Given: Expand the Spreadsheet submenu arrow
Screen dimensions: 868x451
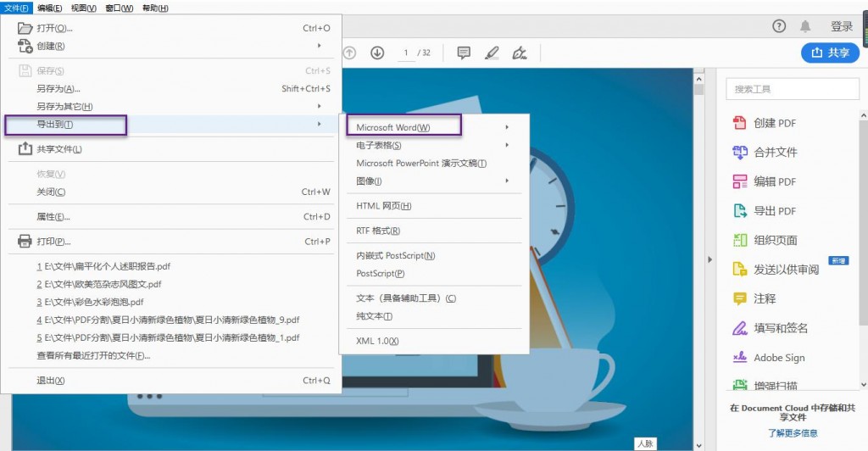Looking at the screenshot, I should (x=507, y=145).
